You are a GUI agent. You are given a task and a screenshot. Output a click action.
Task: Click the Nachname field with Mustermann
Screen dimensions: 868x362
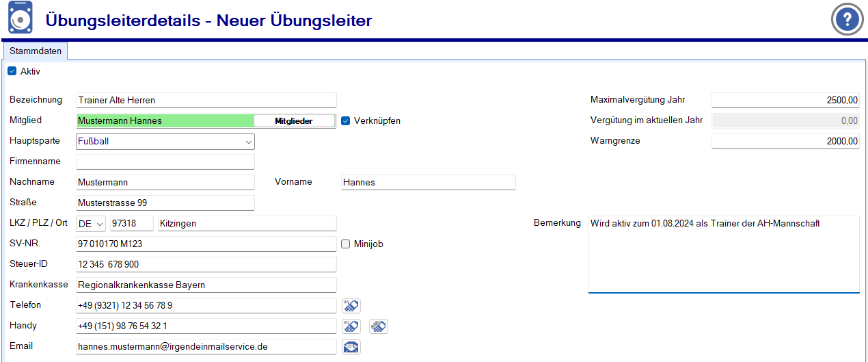[x=165, y=183]
